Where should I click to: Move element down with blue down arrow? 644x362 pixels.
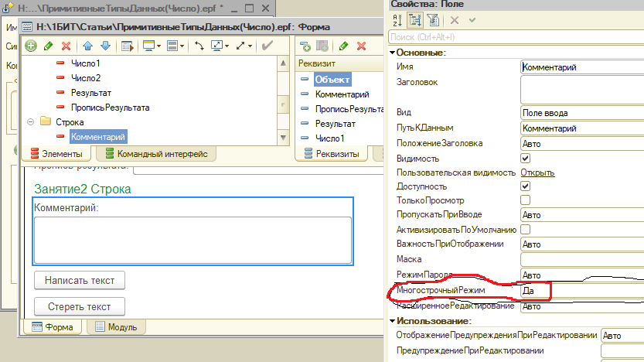[x=104, y=46]
